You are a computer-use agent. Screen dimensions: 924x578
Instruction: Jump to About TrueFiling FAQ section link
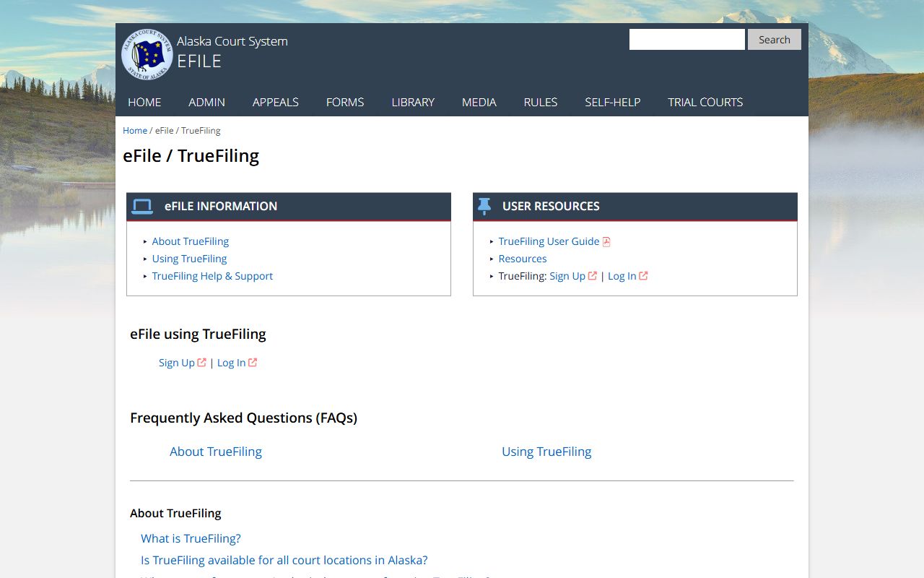(x=216, y=452)
